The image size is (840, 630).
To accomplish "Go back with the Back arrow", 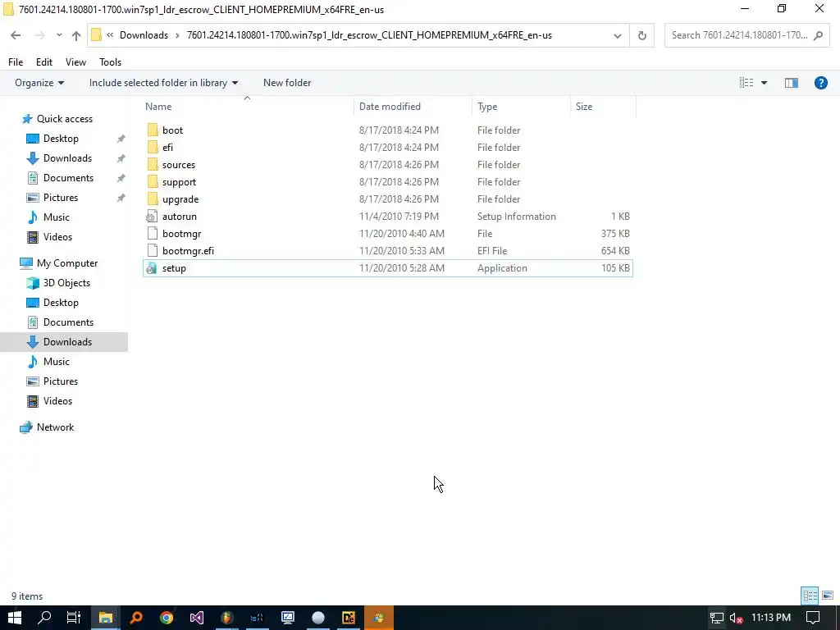I will coord(16,35).
